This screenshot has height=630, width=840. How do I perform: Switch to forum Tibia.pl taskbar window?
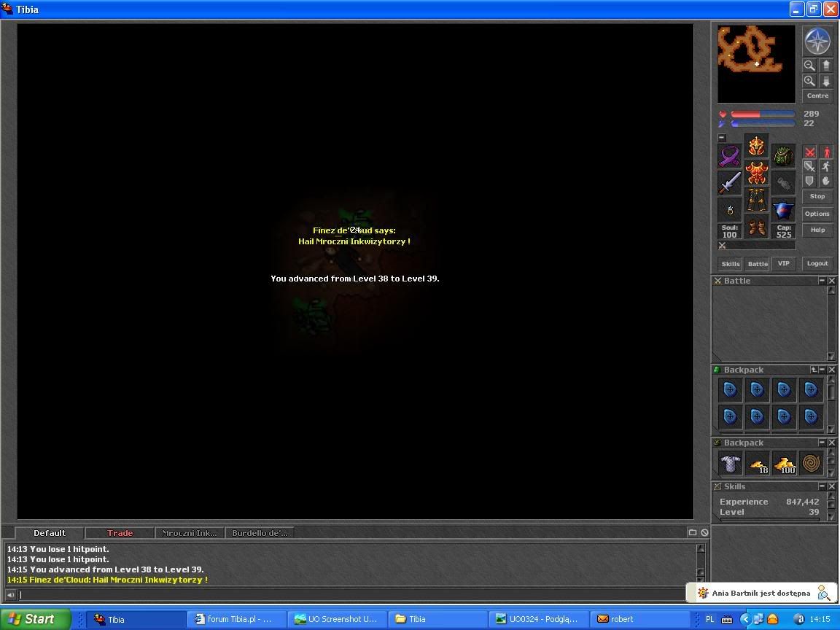coord(236,619)
